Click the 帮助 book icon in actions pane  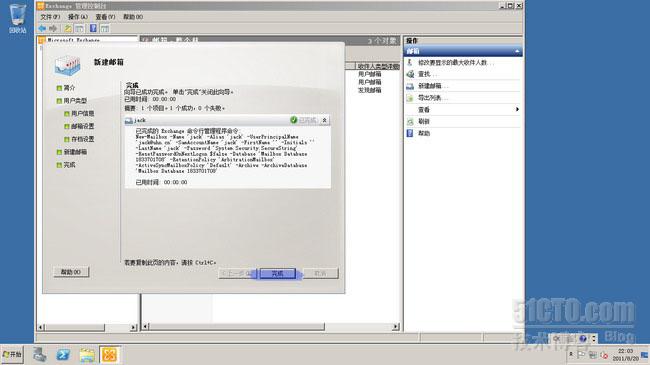tap(410, 133)
